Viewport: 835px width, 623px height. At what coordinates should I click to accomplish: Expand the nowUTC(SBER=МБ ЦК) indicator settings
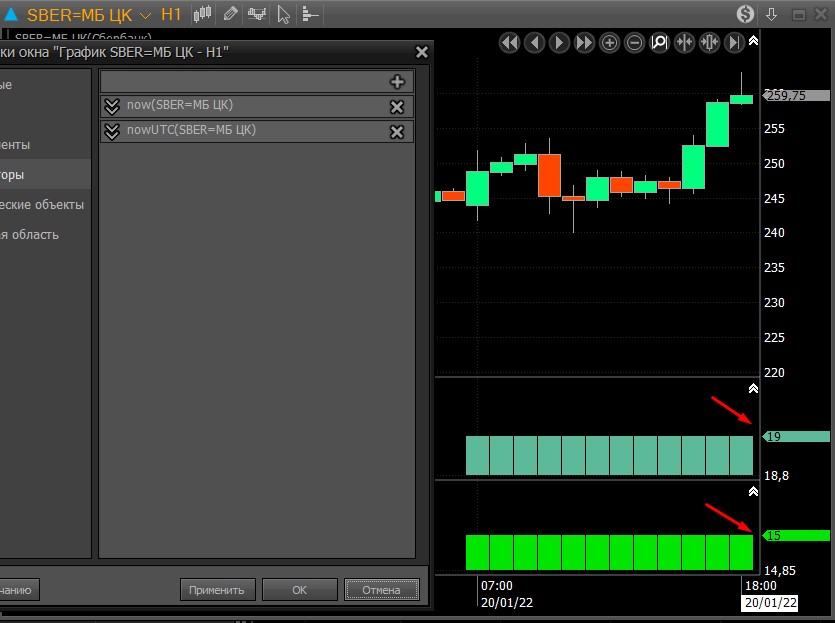point(112,131)
